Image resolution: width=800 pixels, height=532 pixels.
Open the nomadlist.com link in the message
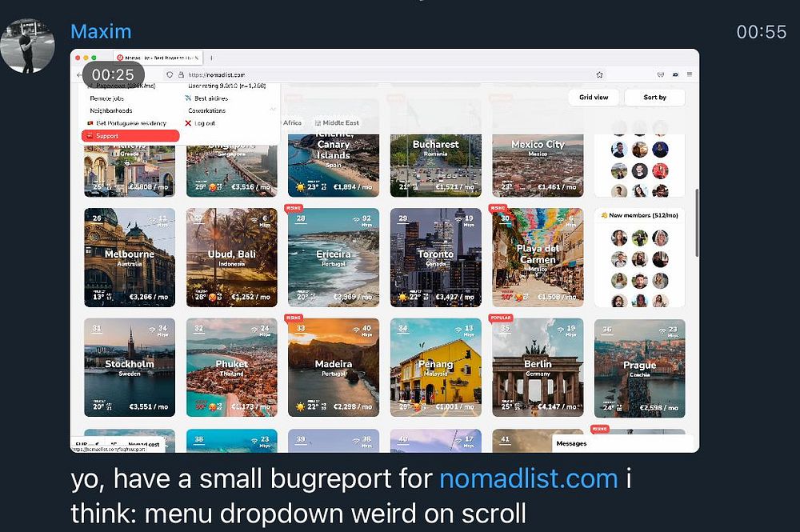coord(529,478)
